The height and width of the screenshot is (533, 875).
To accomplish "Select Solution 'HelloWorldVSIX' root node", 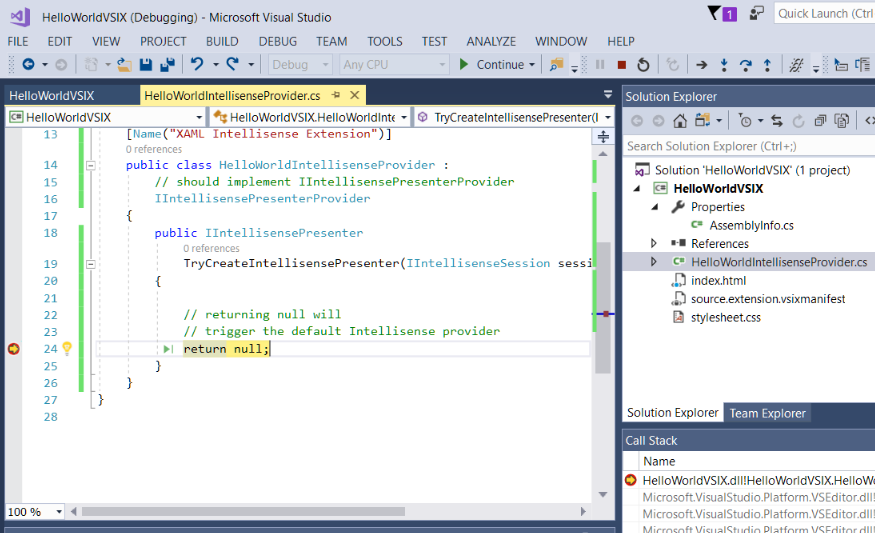I will pos(752,170).
